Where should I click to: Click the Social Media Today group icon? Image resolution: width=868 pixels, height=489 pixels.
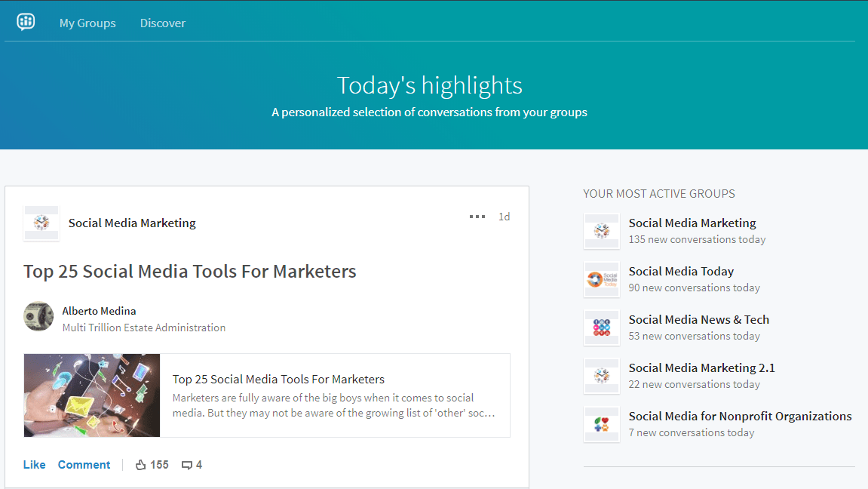click(601, 279)
